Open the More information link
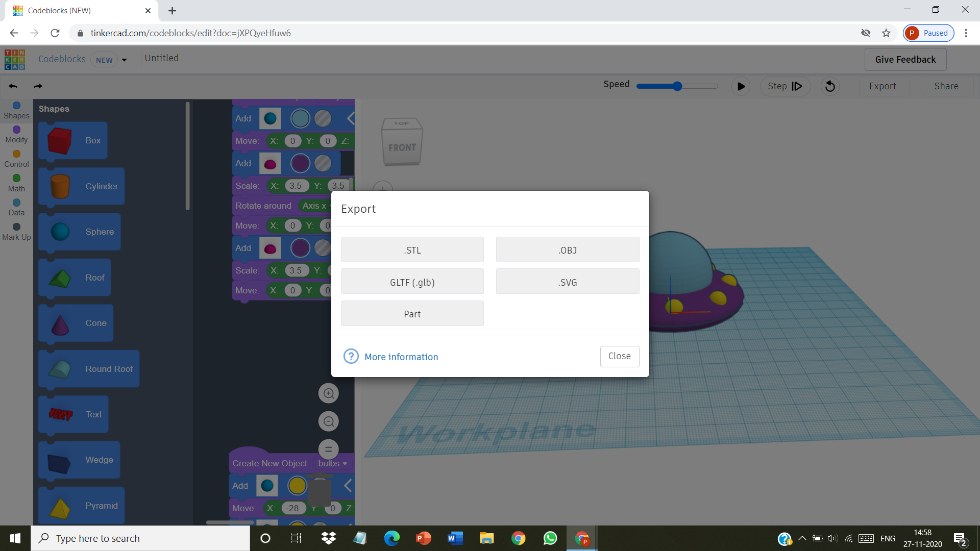 [401, 357]
